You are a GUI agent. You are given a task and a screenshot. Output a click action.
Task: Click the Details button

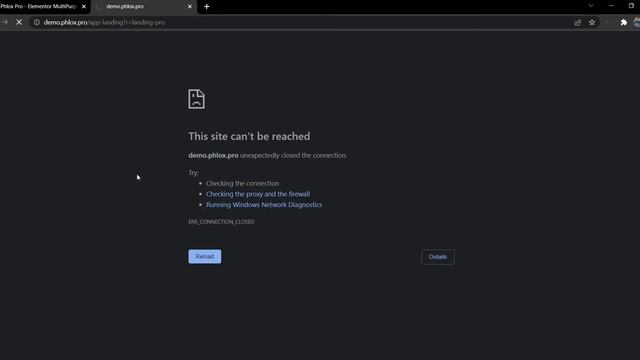438,257
